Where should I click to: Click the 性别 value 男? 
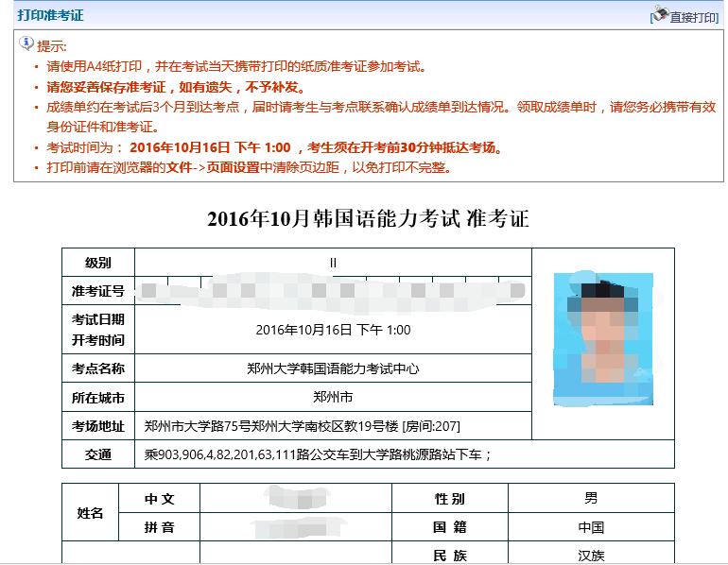(x=591, y=498)
